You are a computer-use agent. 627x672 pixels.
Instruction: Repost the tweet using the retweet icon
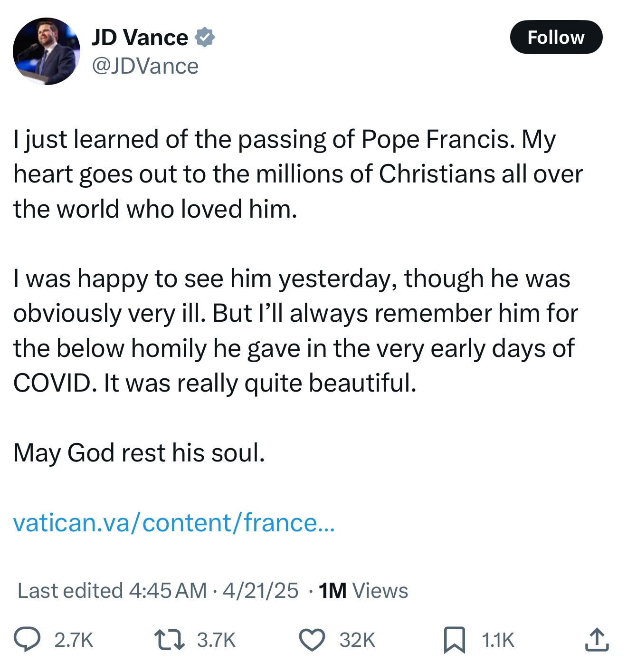tap(170, 639)
